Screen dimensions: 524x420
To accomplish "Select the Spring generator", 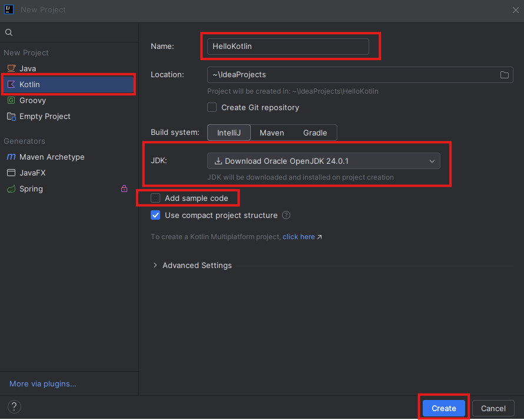I will (x=69, y=189).
